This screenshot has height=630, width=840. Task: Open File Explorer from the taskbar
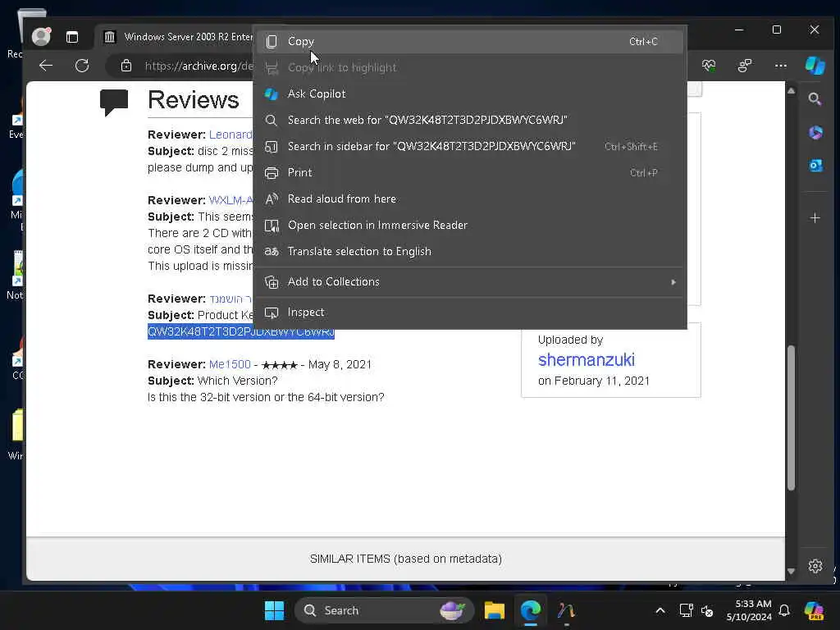click(494, 610)
